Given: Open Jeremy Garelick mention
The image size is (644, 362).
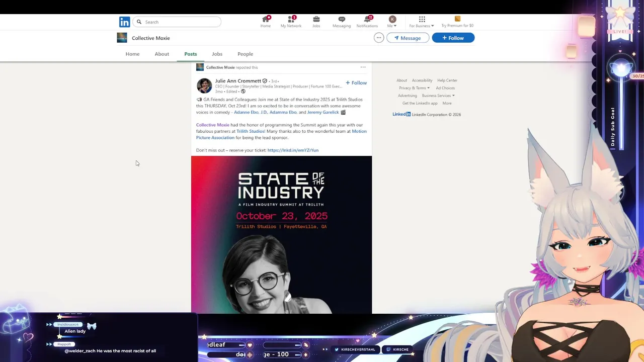Looking at the screenshot, I should click(x=323, y=112).
